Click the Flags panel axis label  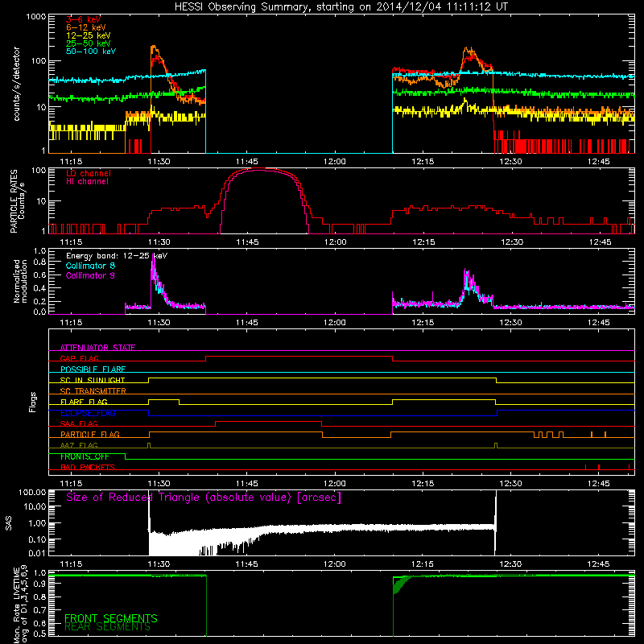(x=33, y=402)
